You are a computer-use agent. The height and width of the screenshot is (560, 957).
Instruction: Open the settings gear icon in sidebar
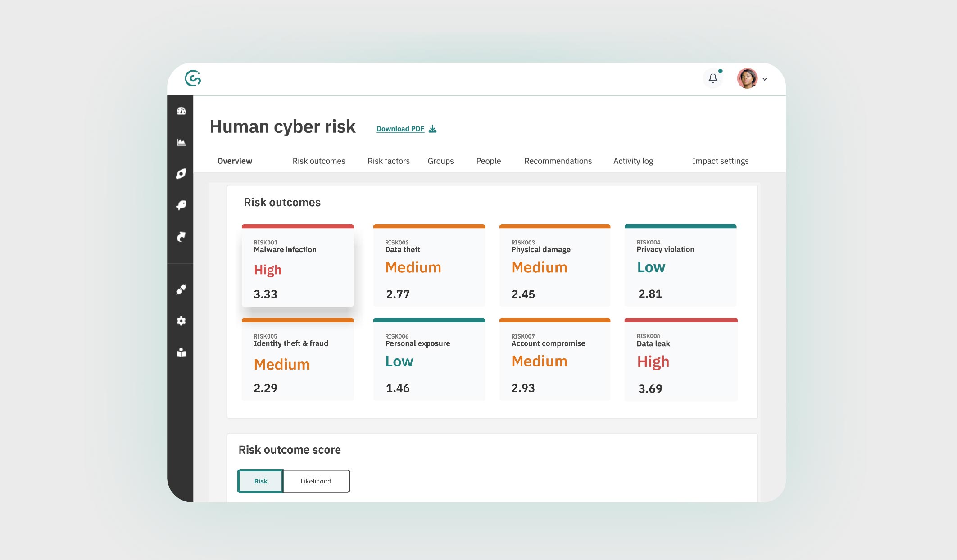pyautogui.click(x=181, y=321)
